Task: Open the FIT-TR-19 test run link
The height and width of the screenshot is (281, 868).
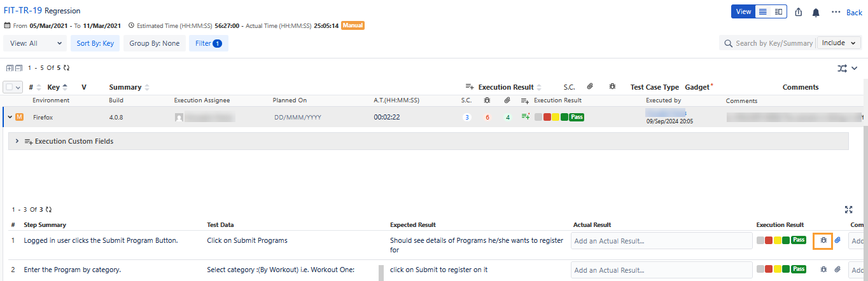Action: (x=23, y=11)
